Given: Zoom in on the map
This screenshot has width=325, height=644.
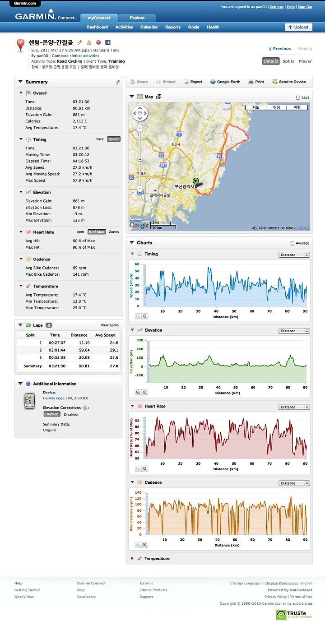Looking at the screenshot, I should [x=140, y=129].
